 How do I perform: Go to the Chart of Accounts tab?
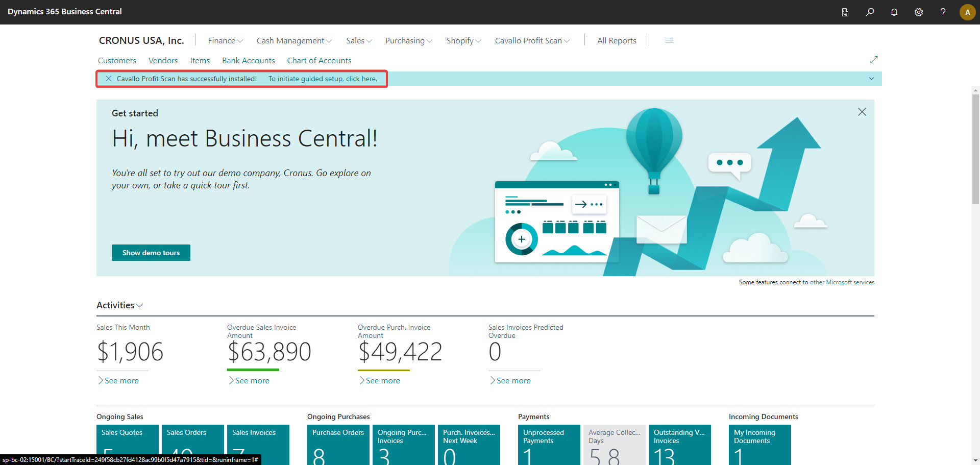pyautogui.click(x=319, y=61)
